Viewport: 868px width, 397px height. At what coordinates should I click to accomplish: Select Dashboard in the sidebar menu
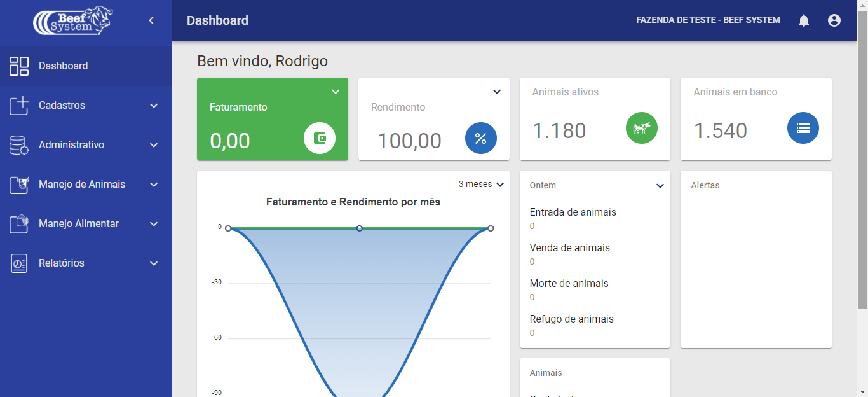[x=86, y=66]
